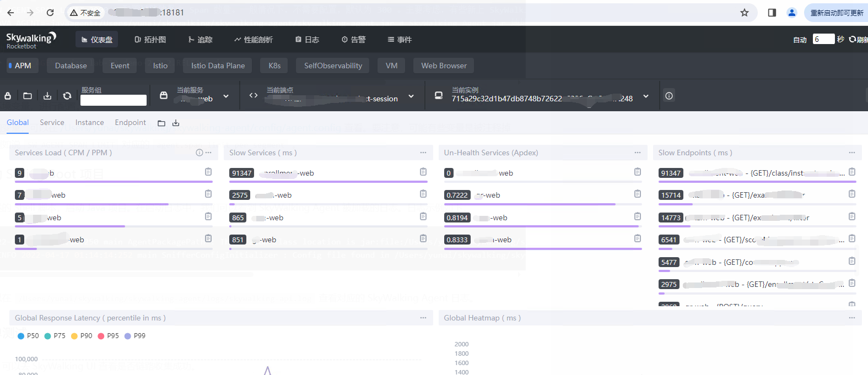Viewport: 868px width, 375px height.
Task: Copy the first Slow Services entry 91347
Action: tap(423, 172)
